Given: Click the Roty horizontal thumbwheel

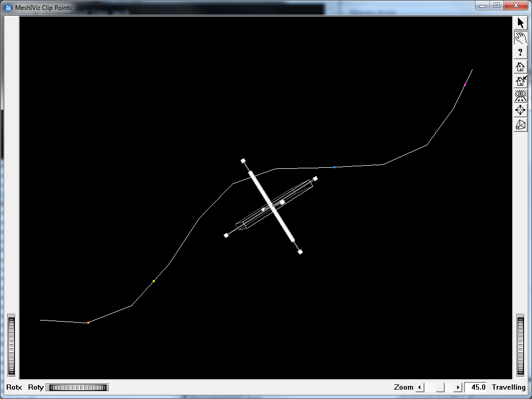Looking at the screenshot, I should pos(77,387).
